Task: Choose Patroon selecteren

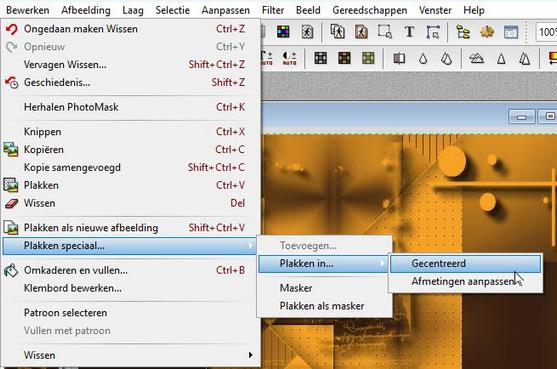Action: [x=131, y=313]
